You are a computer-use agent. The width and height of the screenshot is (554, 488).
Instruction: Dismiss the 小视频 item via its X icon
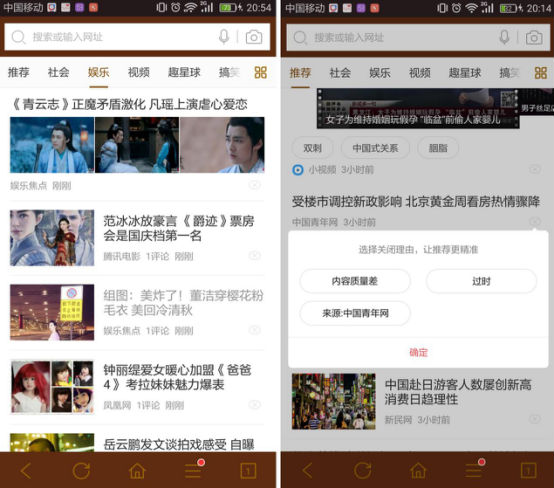(x=535, y=170)
